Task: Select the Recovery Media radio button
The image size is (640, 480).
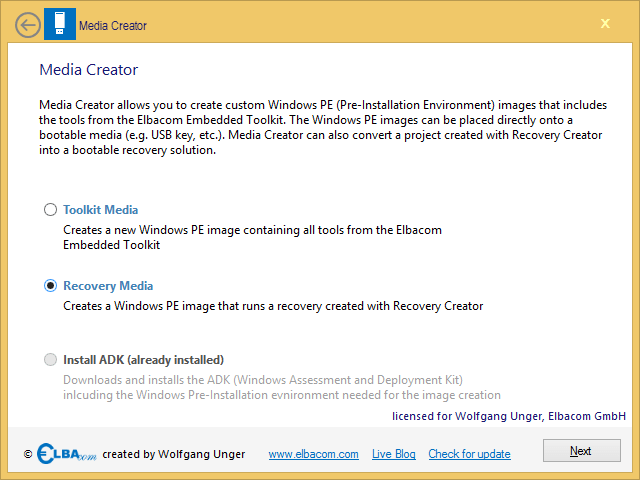Action: tap(50, 286)
